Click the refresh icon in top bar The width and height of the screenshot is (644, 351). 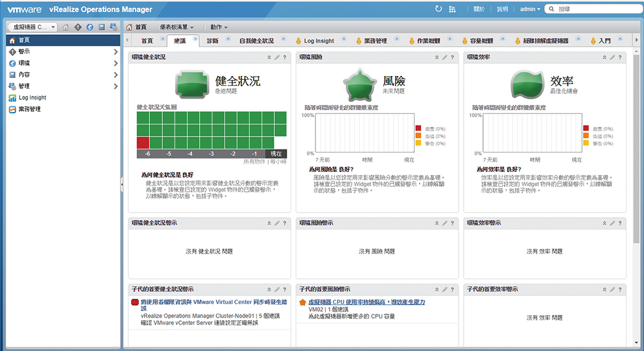pos(438,8)
